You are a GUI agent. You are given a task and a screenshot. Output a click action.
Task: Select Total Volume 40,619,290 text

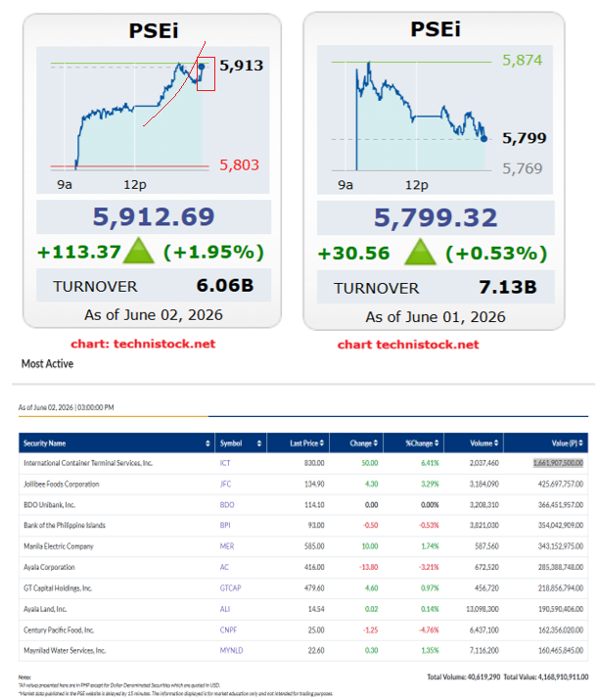tap(464, 677)
